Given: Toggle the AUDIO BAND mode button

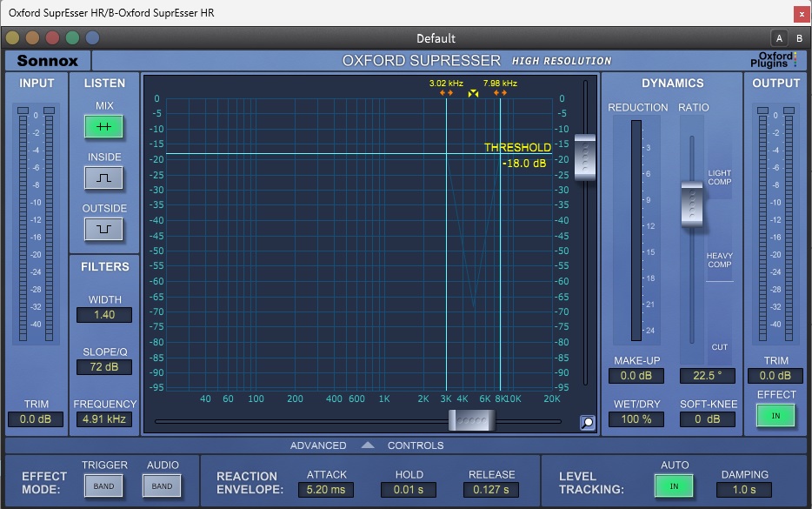Looking at the screenshot, I should pyautogui.click(x=162, y=486).
